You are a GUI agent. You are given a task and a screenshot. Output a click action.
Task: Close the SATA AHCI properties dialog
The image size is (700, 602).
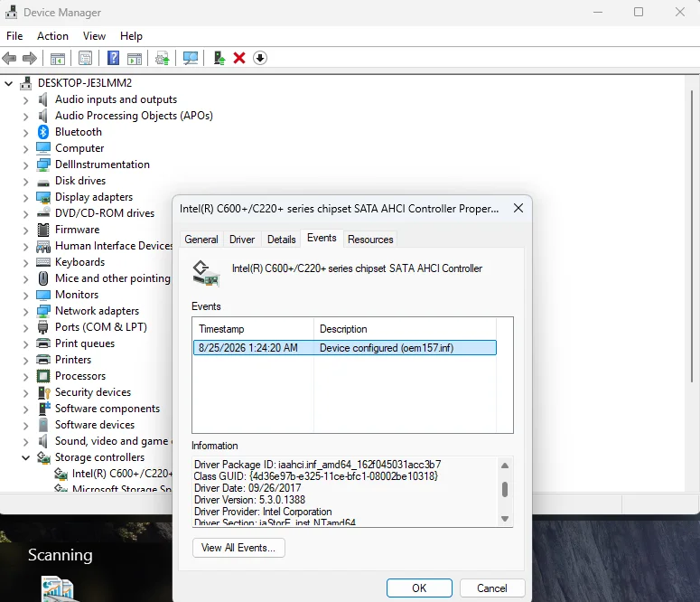[518, 208]
